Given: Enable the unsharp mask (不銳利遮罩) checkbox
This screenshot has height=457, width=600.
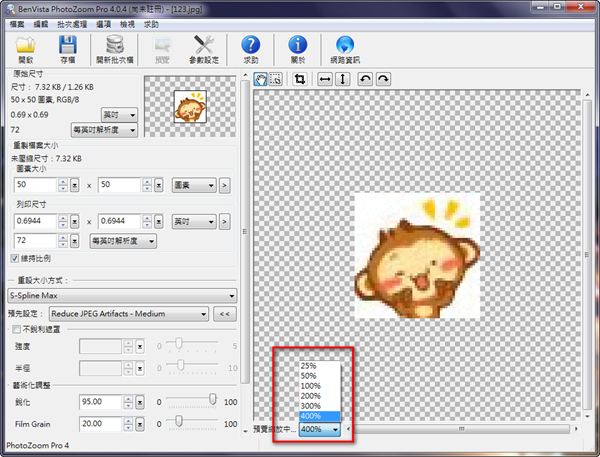Looking at the screenshot, I should pos(14,328).
